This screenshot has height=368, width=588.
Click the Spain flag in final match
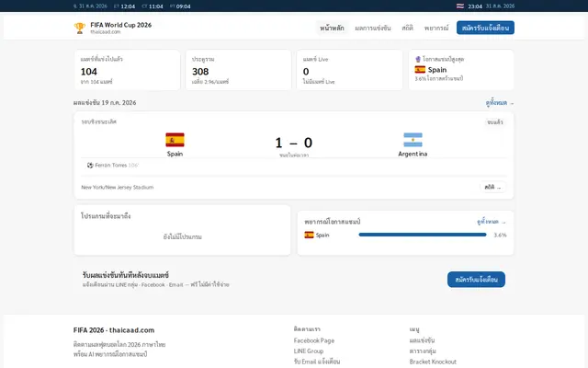175,140
